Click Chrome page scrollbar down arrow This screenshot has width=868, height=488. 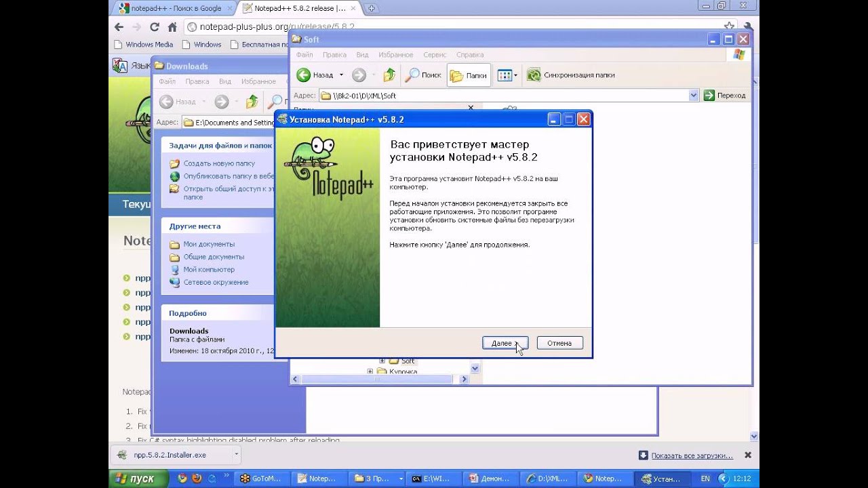754,436
